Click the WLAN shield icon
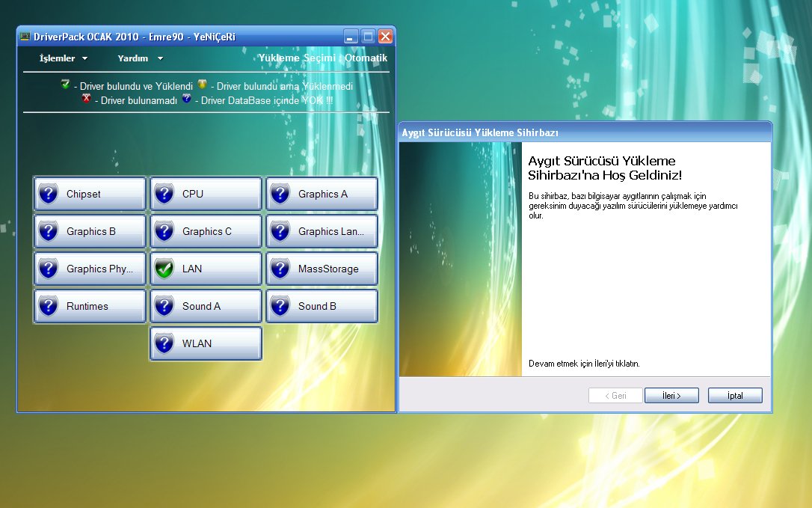This screenshot has width=812, height=508. (164, 343)
